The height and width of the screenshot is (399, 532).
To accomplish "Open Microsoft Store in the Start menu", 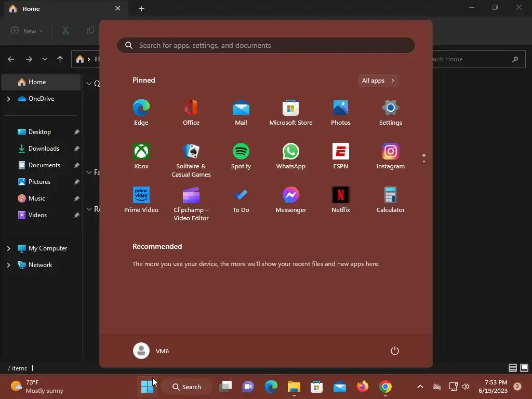I will click(x=291, y=113).
